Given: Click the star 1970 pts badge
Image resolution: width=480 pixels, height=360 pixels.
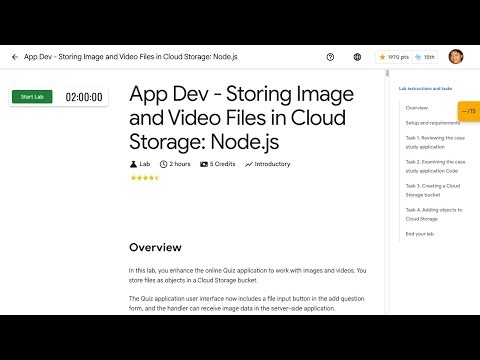Looking at the screenshot, I should click(x=394, y=57).
